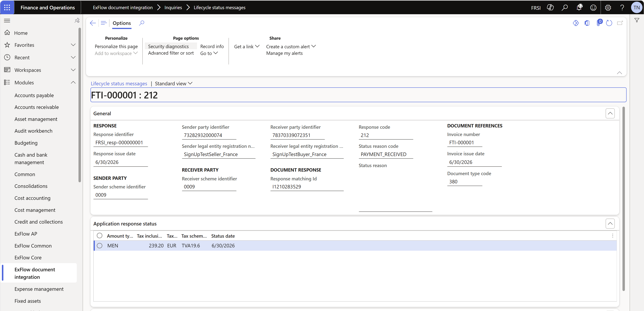Open Accounts payable module

[x=34, y=95]
